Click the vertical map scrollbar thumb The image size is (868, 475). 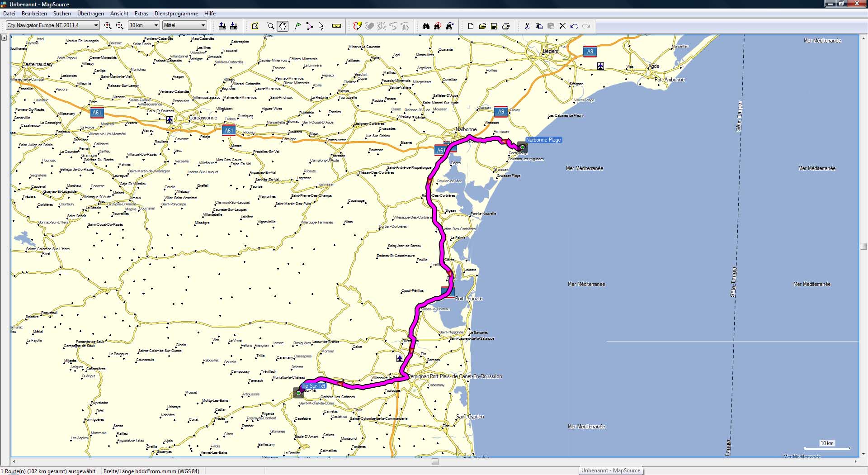click(863, 247)
